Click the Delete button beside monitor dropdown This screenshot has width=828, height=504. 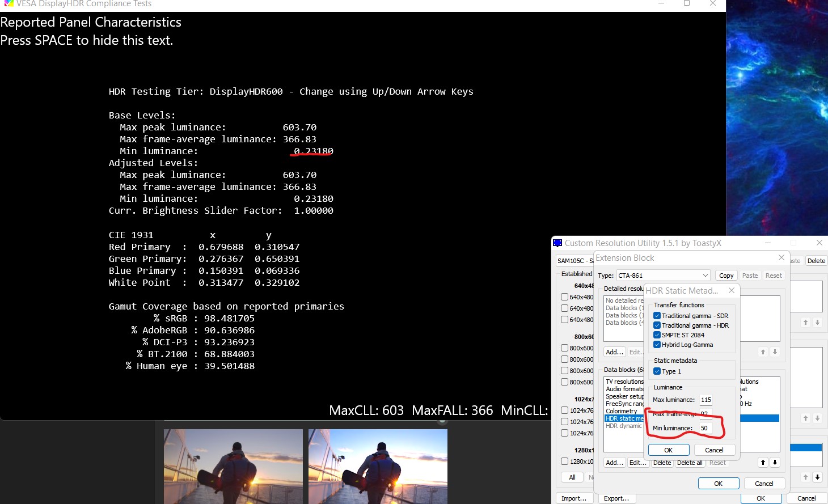816,261
